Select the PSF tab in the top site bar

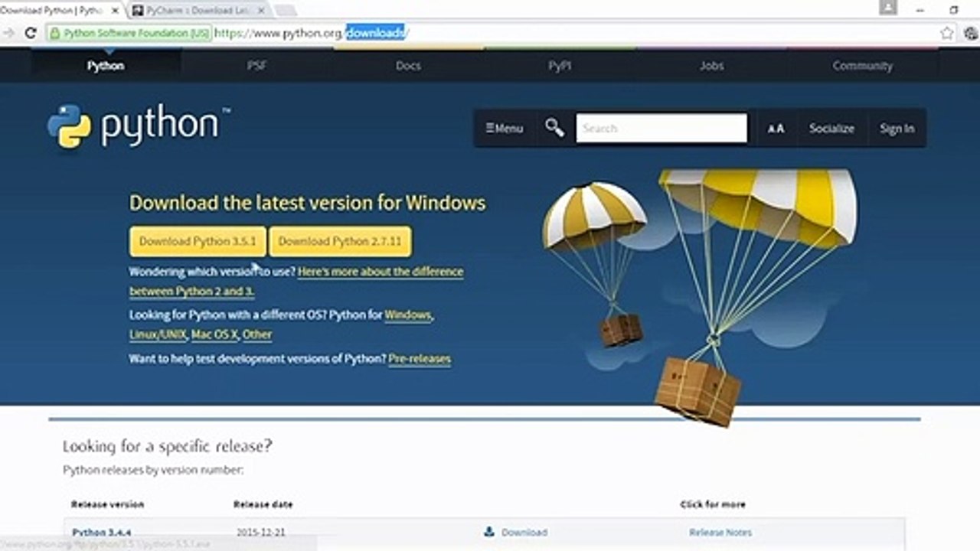[256, 66]
